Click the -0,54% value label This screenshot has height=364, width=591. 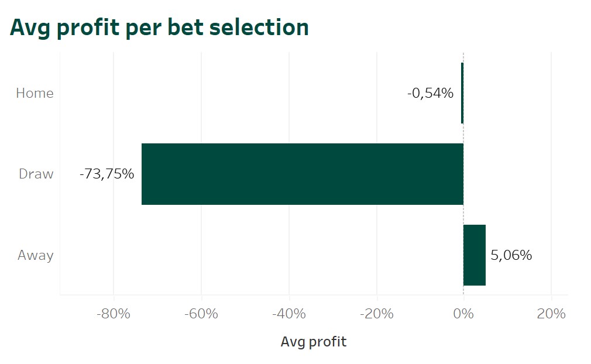point(430,93)
